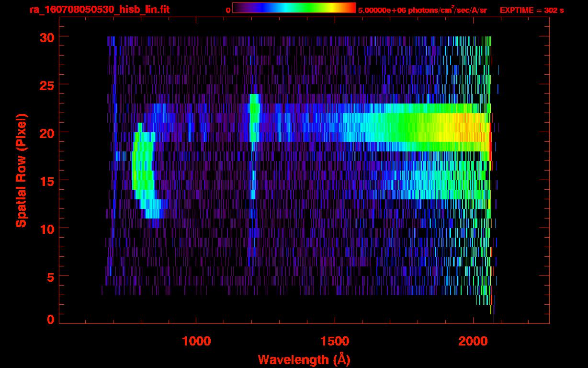Click the rainbow color scale bar

[294, 8]
